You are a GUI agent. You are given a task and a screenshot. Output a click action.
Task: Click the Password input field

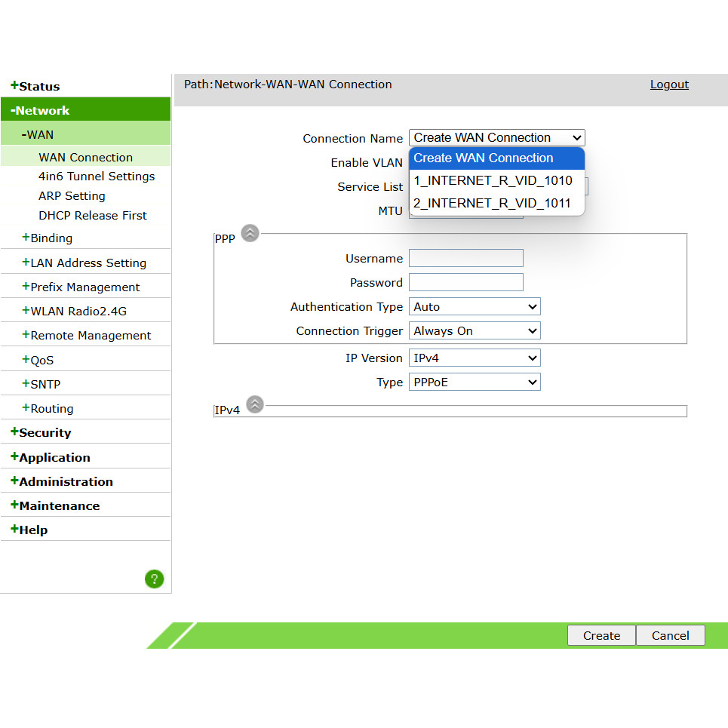[x=465, y=283]
